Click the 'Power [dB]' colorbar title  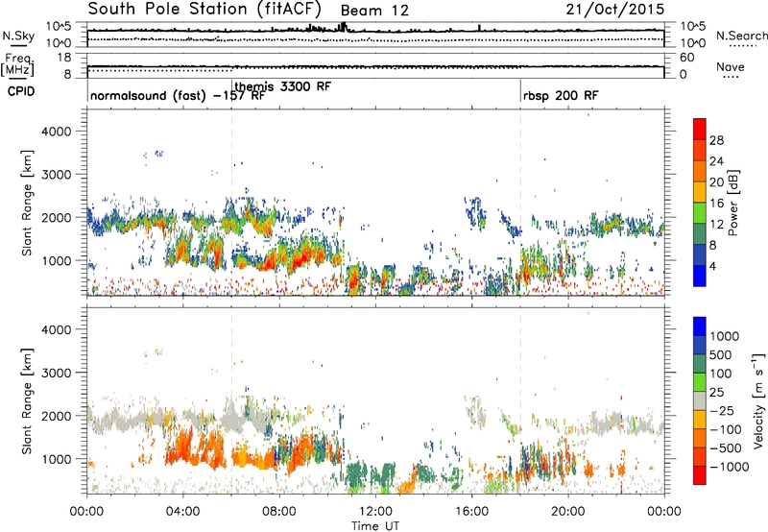pyautogui.click(x=733, y=203)
